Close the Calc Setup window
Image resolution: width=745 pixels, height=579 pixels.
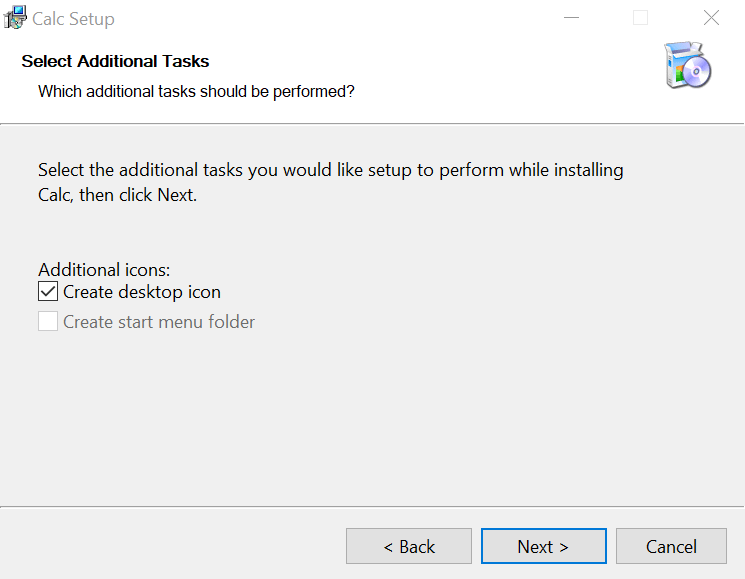(x=711, y=18)
